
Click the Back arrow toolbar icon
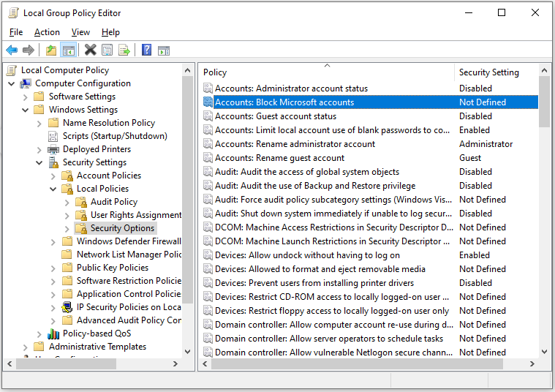[12, 50]
